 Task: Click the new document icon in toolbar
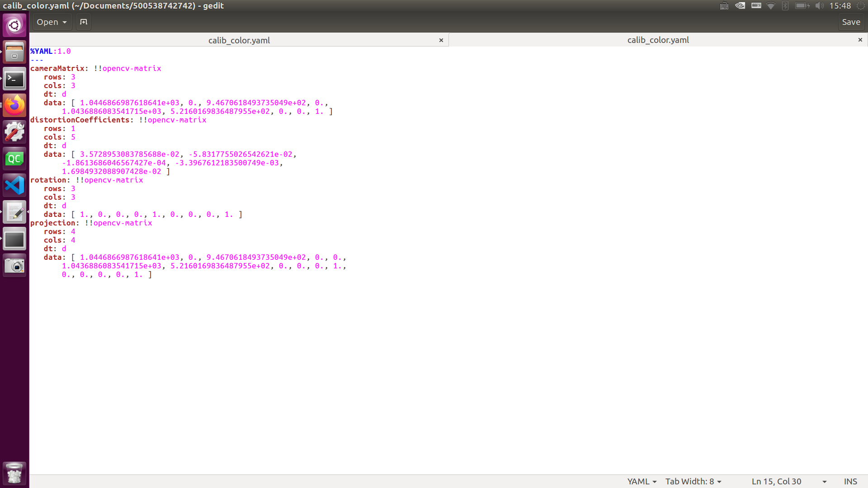point(84,22)
